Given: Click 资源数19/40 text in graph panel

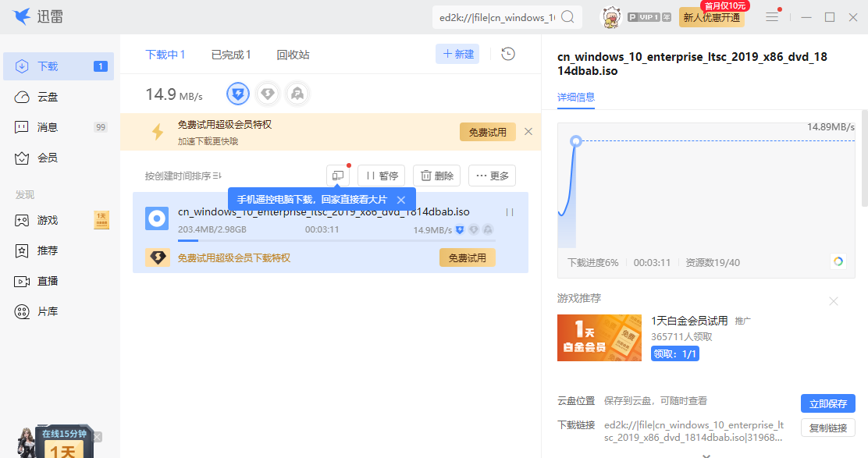Looking at the screenshot, I should [713, 263].
